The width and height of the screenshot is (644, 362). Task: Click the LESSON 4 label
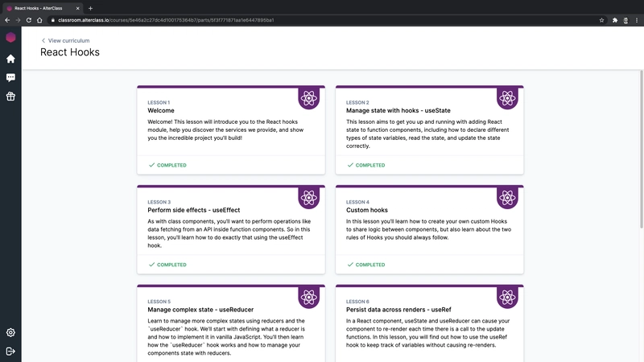point(357,202)
